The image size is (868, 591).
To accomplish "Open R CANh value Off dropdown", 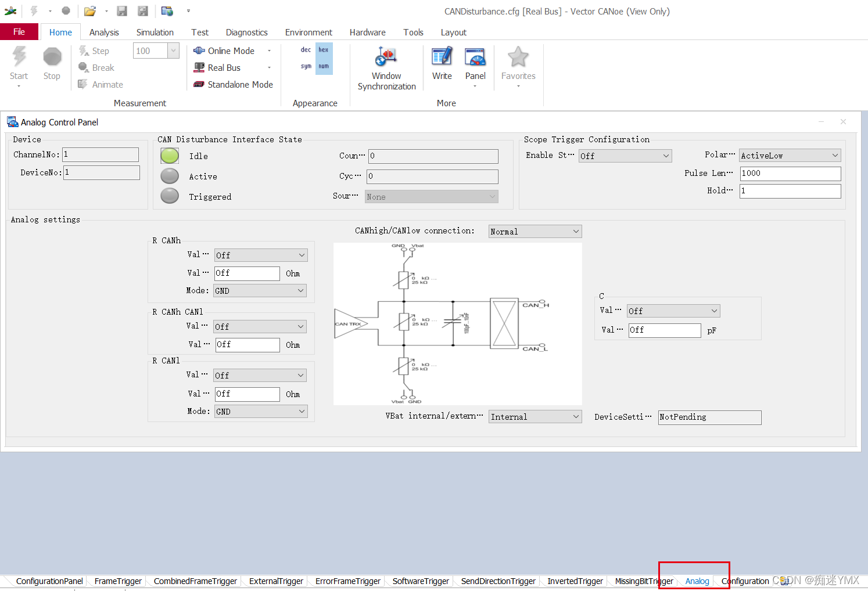I will pyautogui.click(x=260, y=255).
